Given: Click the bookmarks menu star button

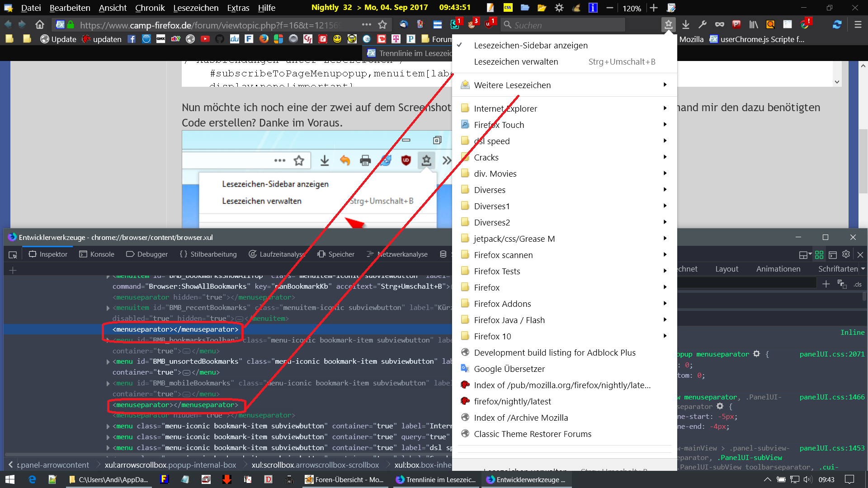Looking at the screenshot, I should (668, 25).
